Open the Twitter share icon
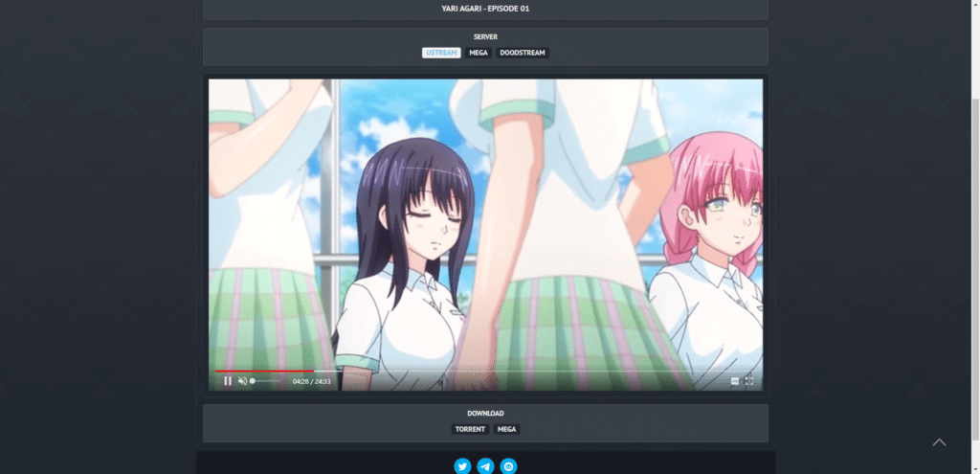The height and width of the screenshot is (474, 980). [x=462, y=466]
